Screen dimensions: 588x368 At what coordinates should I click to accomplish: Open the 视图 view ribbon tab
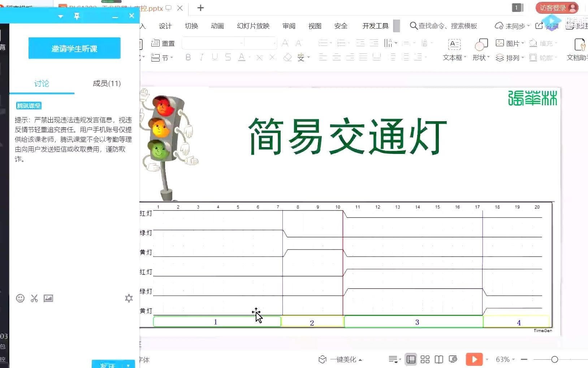click(x=315, y=26)
